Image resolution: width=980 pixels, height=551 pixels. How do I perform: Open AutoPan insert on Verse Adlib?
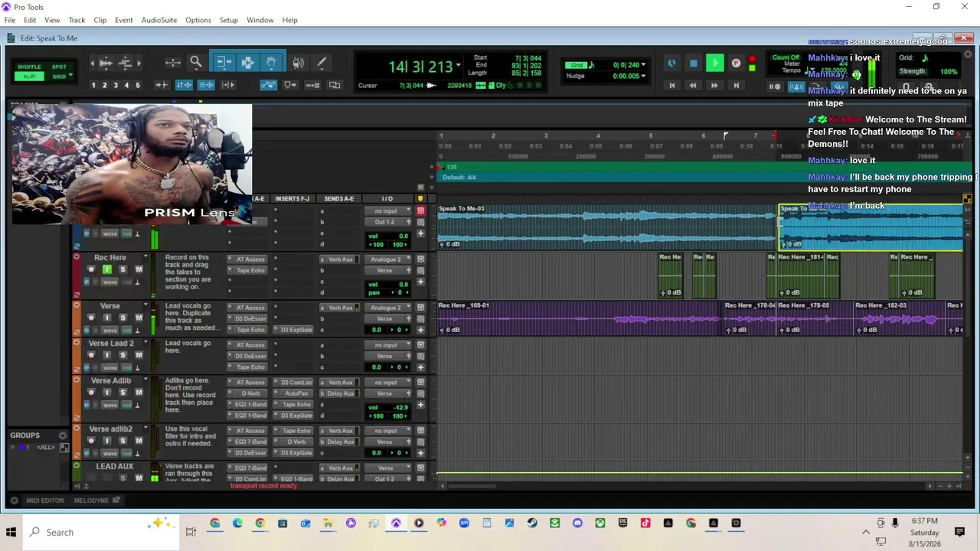(295, 393)
